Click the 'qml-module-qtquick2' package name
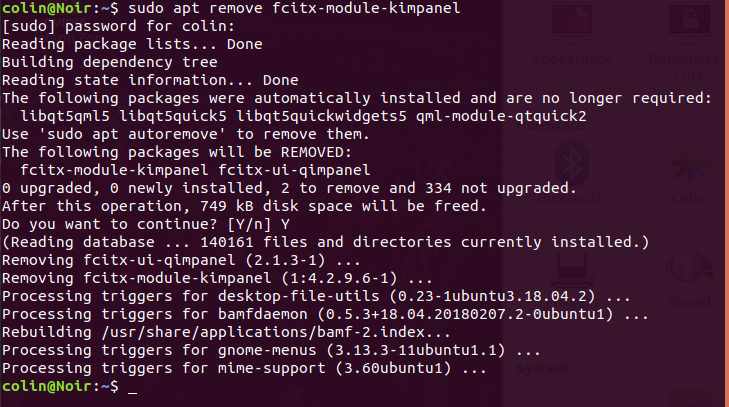 click(x=501, y=116)
